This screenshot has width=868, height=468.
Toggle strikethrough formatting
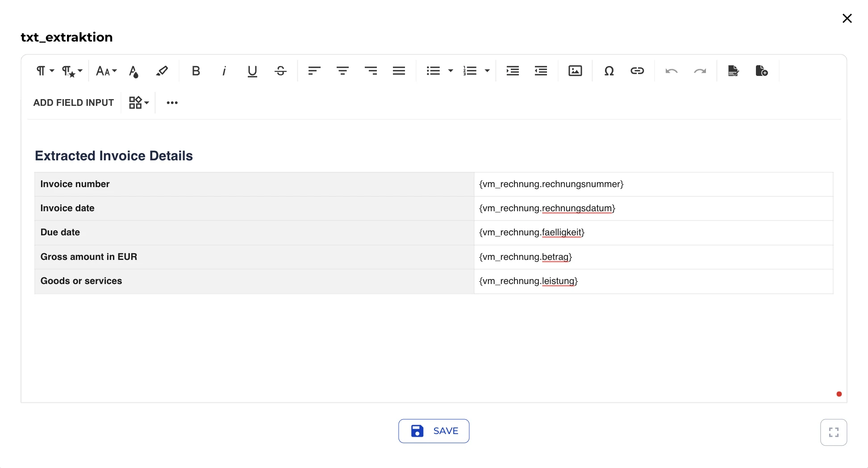coord(280,71)
